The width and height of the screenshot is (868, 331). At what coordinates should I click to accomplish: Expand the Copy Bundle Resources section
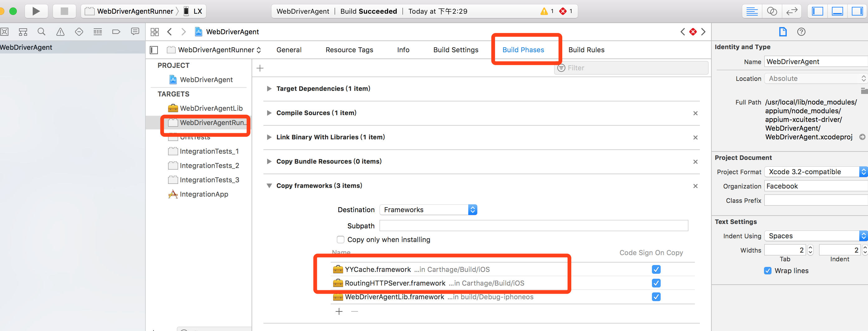[269, 161]
